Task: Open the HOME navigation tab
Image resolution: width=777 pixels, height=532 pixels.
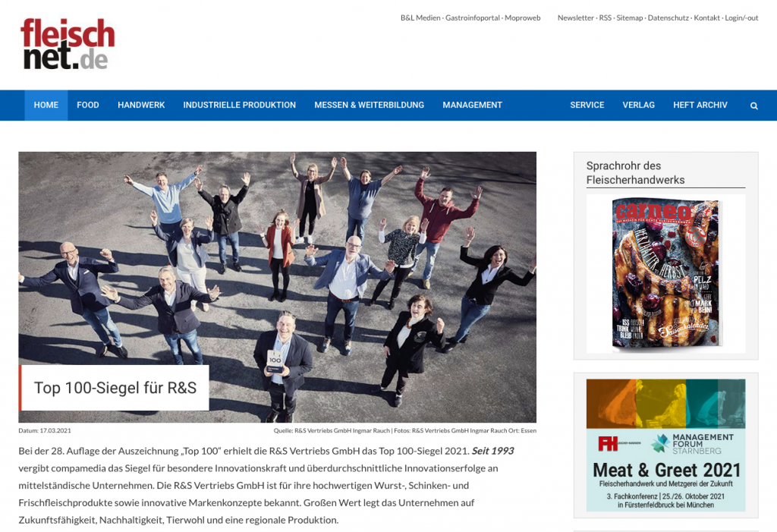Action: click(46, 105)
